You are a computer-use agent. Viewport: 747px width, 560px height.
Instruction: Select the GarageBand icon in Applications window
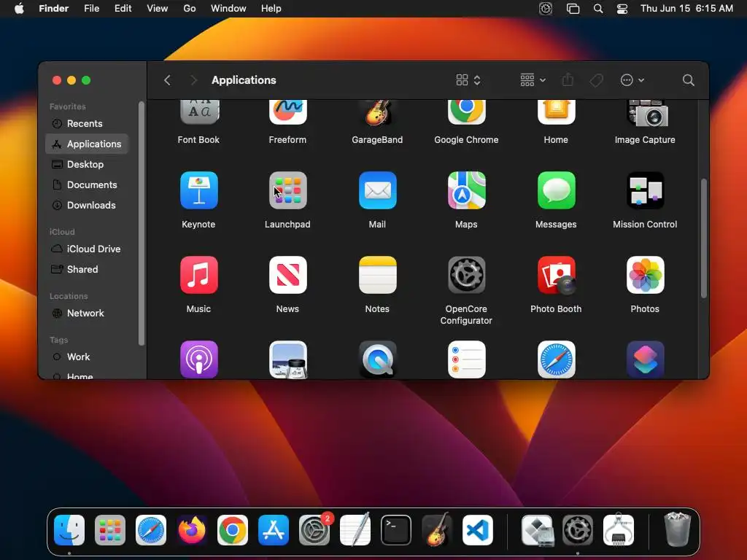377,112
